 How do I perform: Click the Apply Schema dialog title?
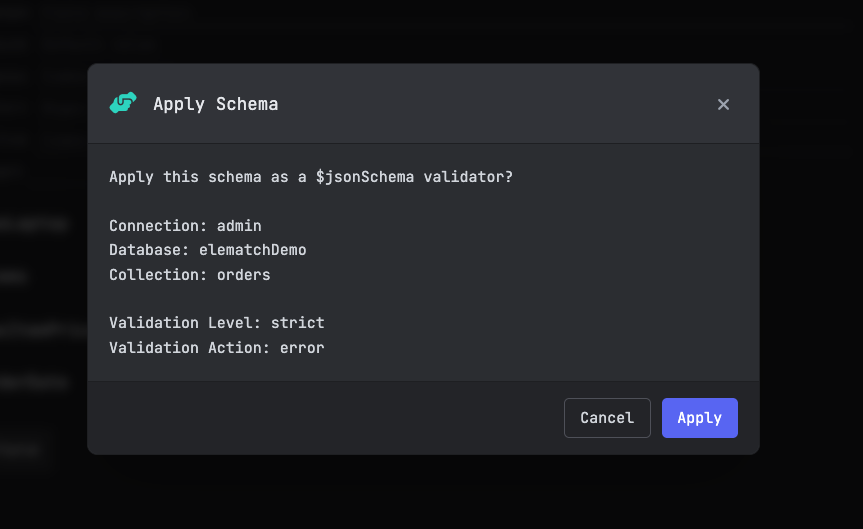tap(215, 104)
